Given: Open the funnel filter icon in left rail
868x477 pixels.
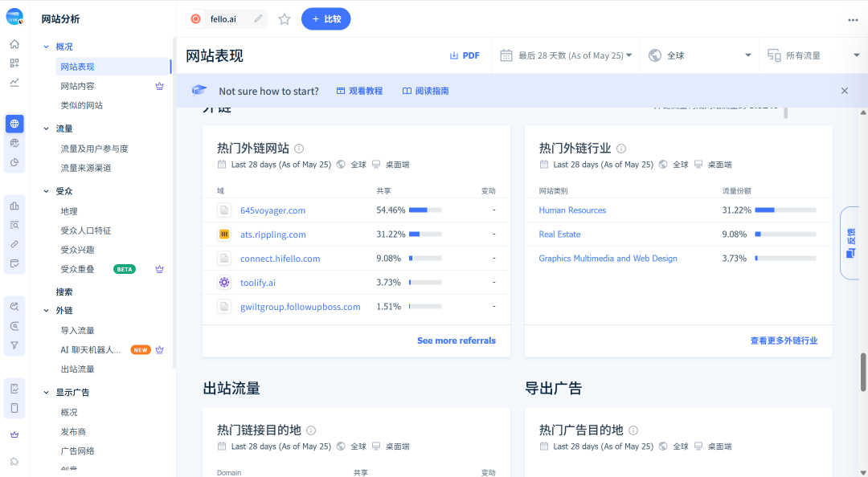Looking at the screenshot, I should click(14, 345).
